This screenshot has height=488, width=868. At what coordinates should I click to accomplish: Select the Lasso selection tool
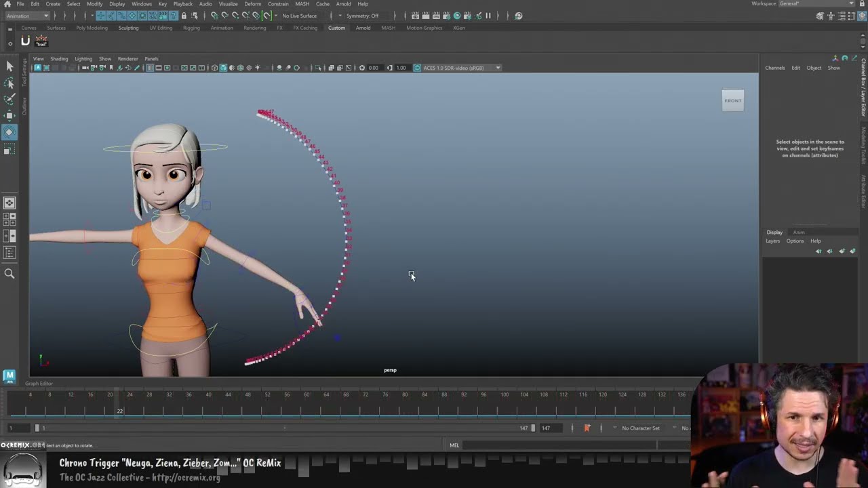pos(9,83)
